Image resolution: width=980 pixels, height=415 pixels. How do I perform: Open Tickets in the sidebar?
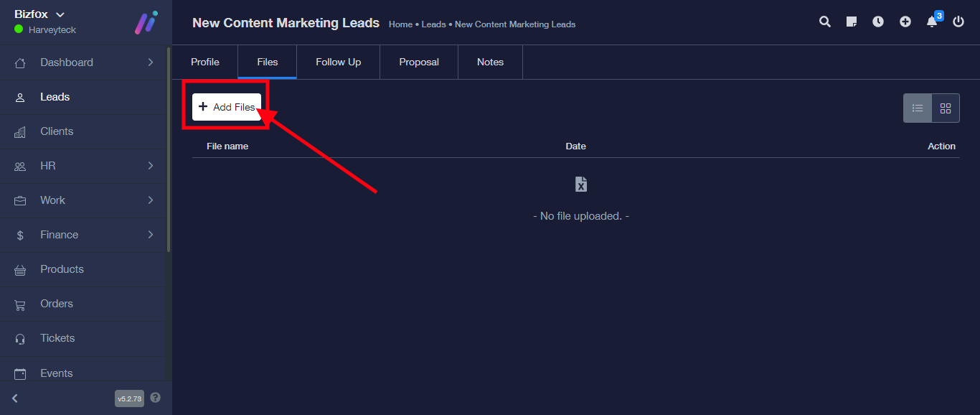click(57, 338)
